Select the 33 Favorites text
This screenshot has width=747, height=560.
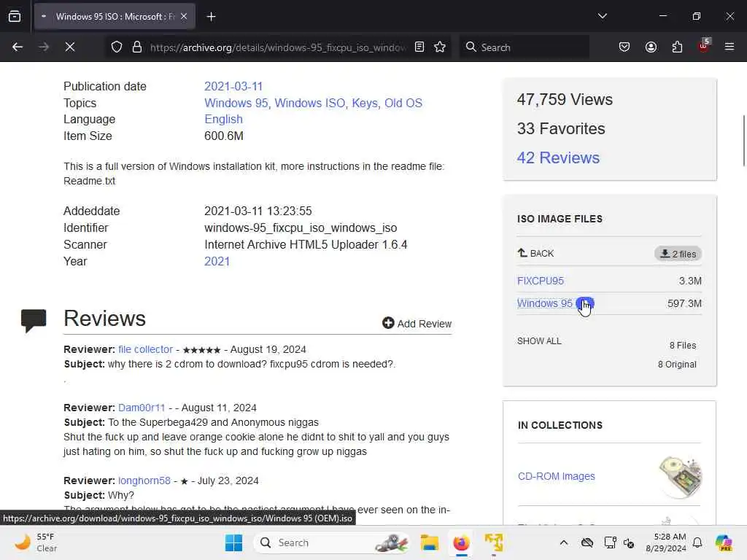(561, 128)
